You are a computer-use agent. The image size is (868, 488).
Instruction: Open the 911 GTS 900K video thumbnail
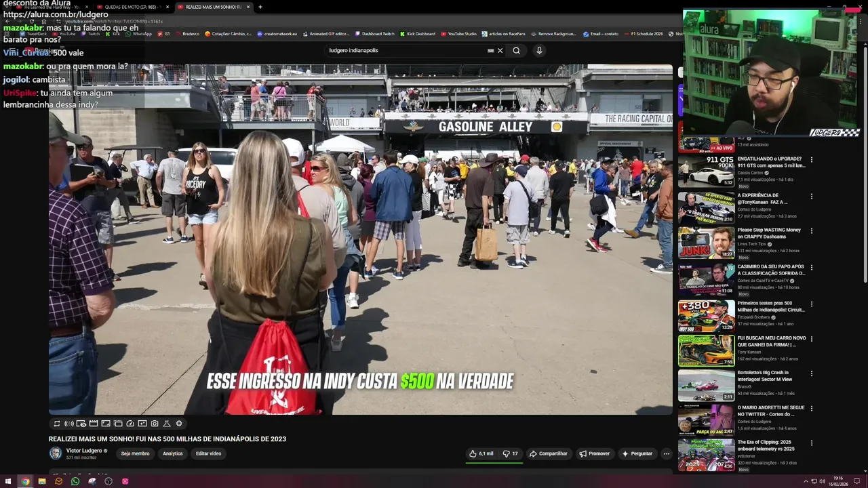coord(706,171)
